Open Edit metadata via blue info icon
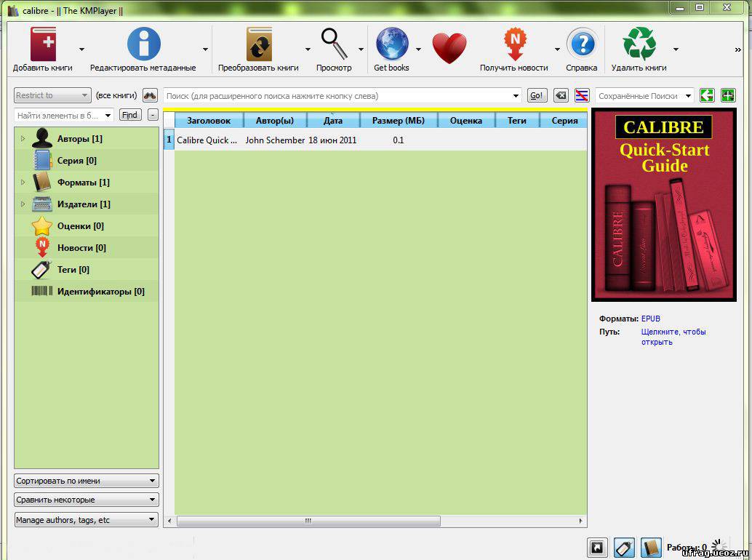 (143, 45)
